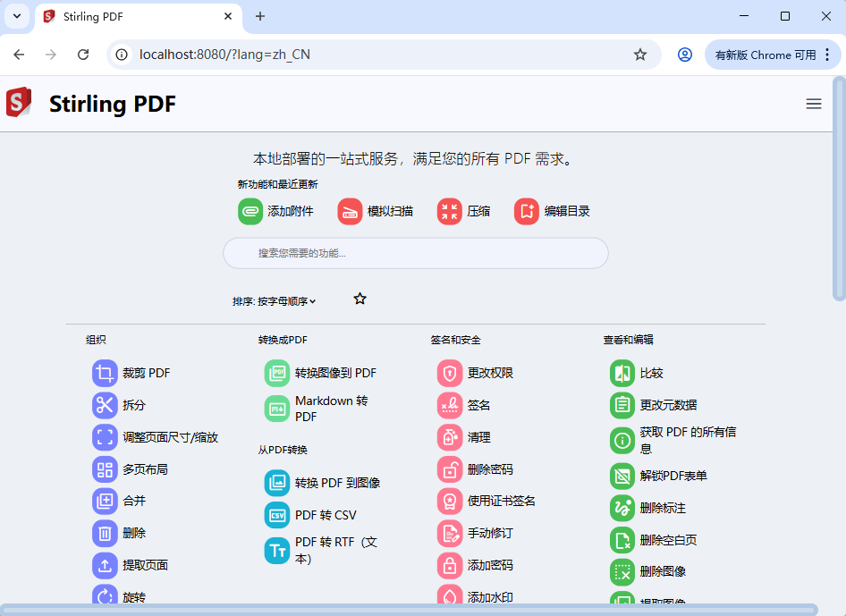Toggle the favorites star filter
The width and height of the screenshot is (846, 616).
pyautogui.click(x=360, y=299)
